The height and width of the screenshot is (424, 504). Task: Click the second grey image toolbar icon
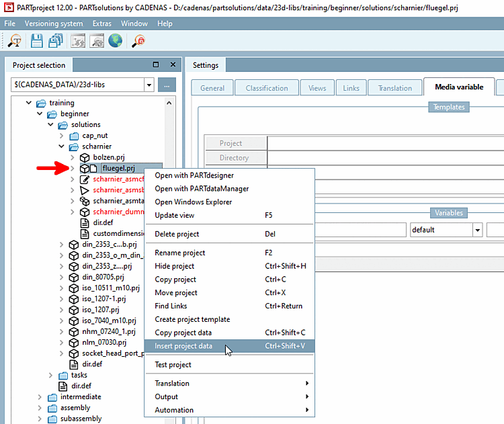point(97,41)
